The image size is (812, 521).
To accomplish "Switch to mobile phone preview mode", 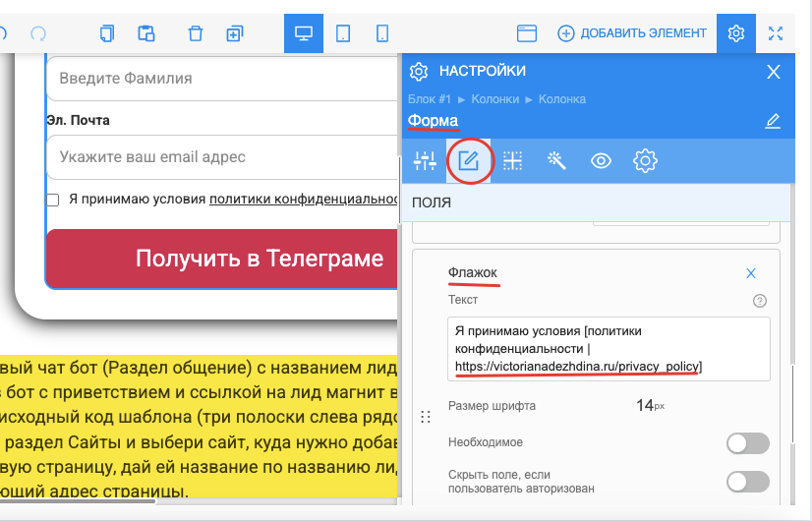I will pos(381,33).
